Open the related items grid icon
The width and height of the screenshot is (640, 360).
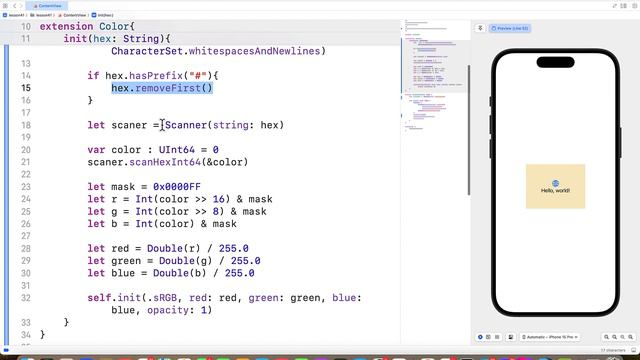5,6
